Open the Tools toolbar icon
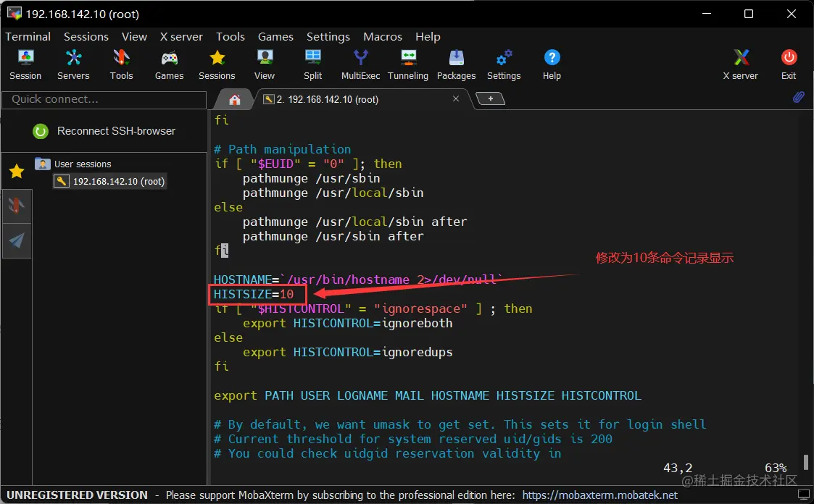The width and height of the screenshot is (814, 504). pos(121,65)
